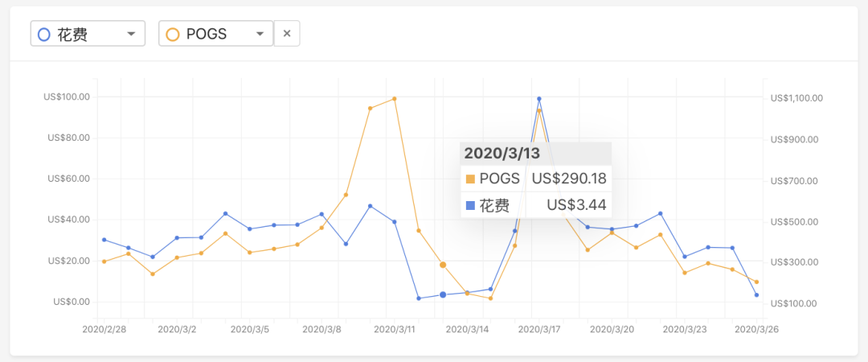Click highlighted blue 花费 point for 2020/3/13
Screen dimensions: 868x362
(x=443, y=295)
